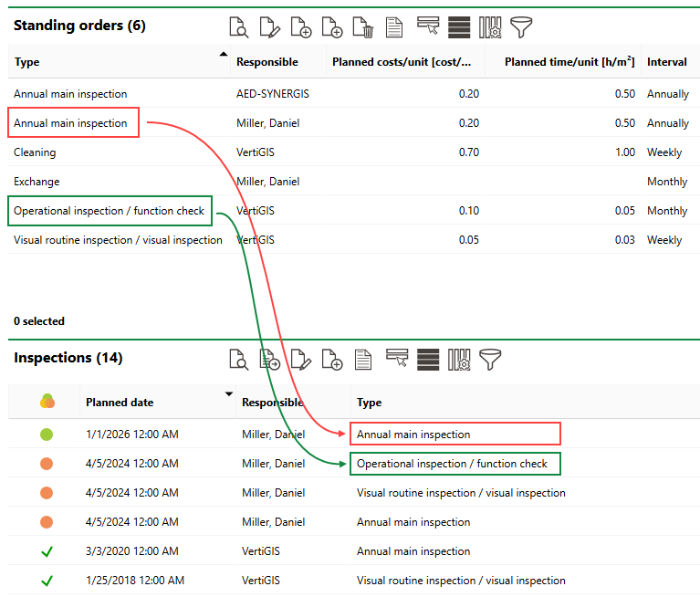700x597 pixels.
Task: Open the filter funnel in Standing orders toolbar
Action: pyautogui.click(x=520, y=27)
